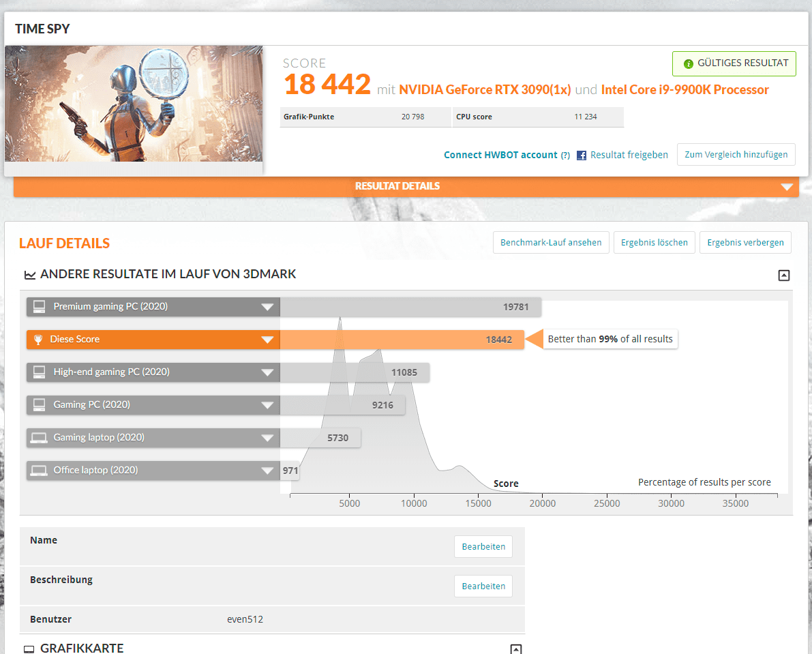Expand Diese Score dropdown arrow

click(x=267, y=340)
